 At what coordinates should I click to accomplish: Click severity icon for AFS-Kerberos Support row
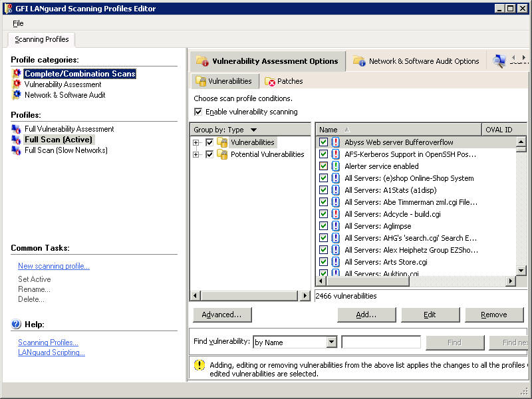coord(335,154)
